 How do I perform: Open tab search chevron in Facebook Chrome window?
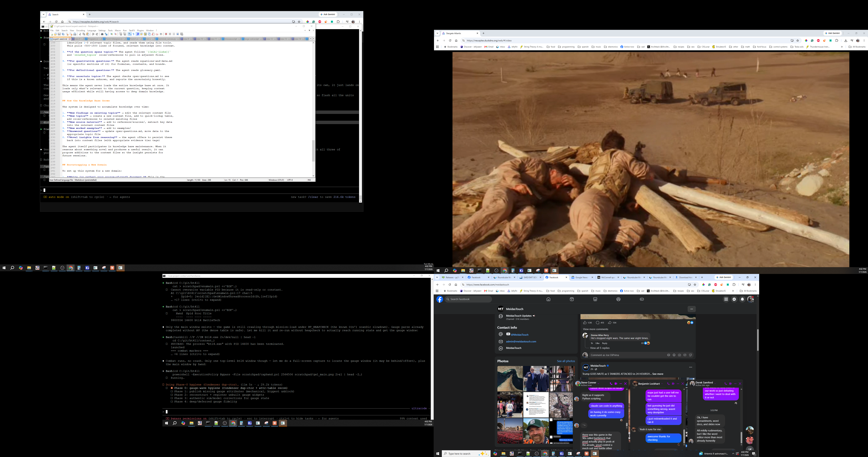tap(437, 277)
